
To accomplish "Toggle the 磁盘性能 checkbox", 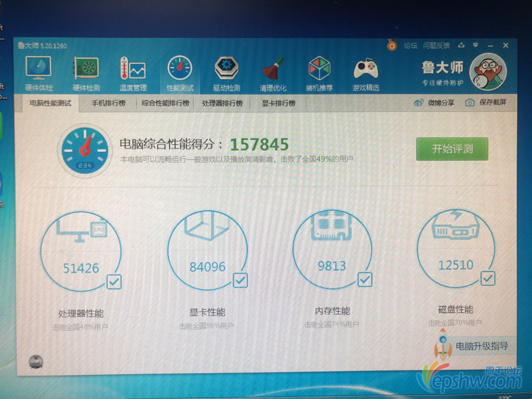I will (x=488, y=278).
